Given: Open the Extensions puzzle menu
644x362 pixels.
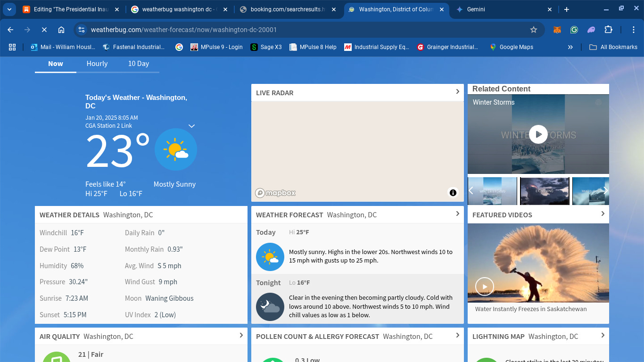Looking at the screenshot, I should [x=608, y=30].
